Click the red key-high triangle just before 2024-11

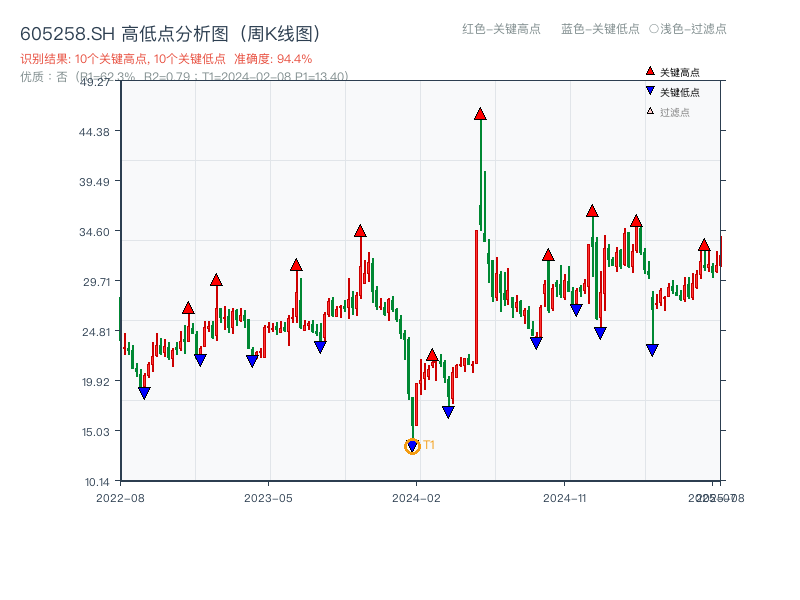tap(548, 255)
